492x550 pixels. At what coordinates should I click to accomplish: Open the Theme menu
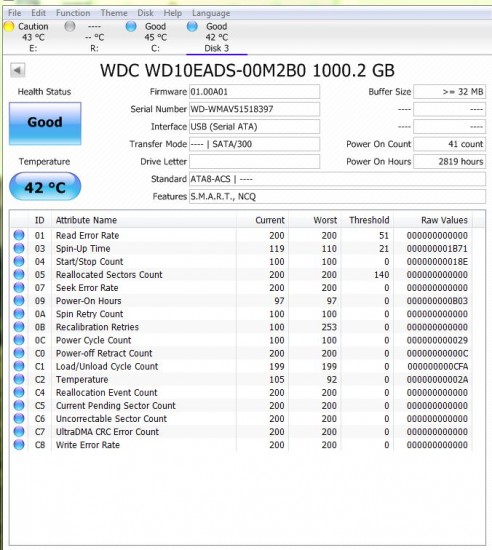click(114, 13)
